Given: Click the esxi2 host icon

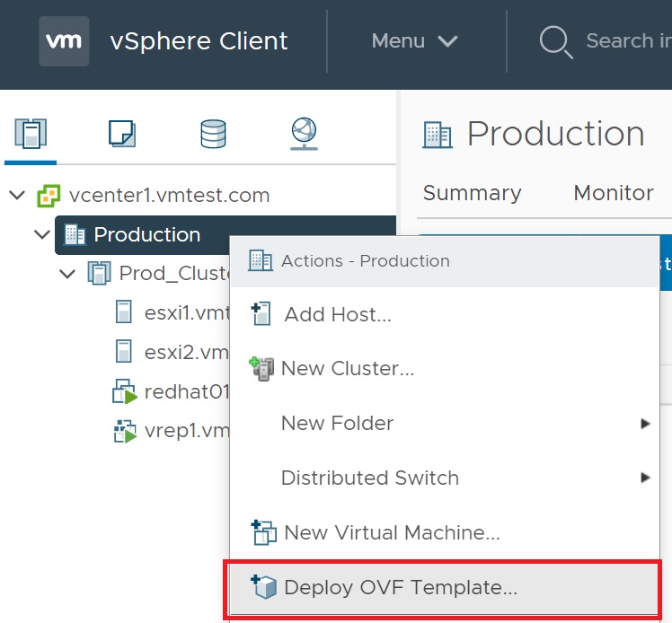Looking at the screenshot, I should (124, 352).
